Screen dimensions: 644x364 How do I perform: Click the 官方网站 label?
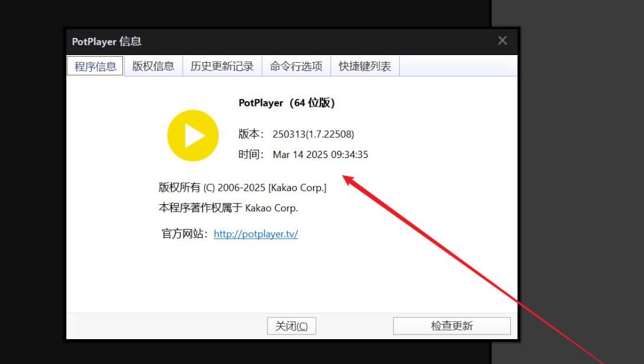pos(185,234)
